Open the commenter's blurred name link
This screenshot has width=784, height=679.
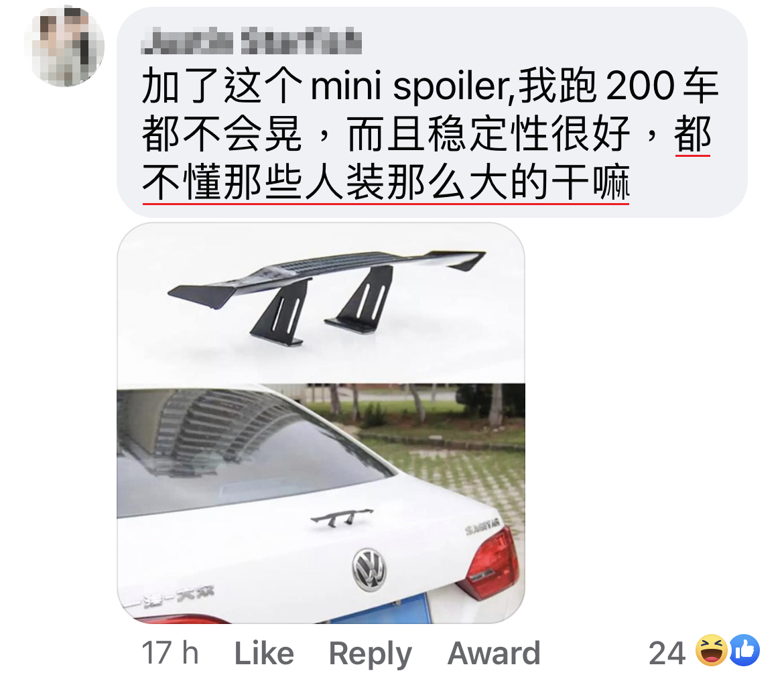(x=251, y=41)
